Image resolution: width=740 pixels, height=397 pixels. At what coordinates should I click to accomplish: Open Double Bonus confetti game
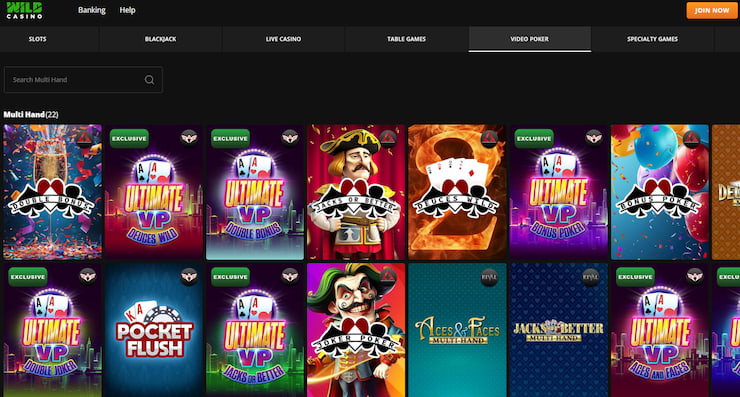click(x=52, y=192)
